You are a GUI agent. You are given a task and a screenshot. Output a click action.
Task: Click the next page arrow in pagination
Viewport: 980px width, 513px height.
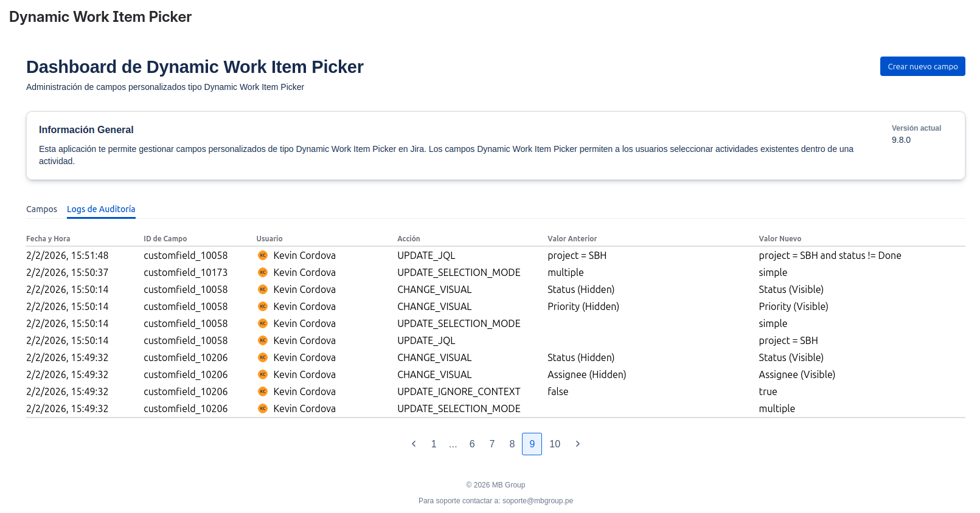[x=578, y=444]
